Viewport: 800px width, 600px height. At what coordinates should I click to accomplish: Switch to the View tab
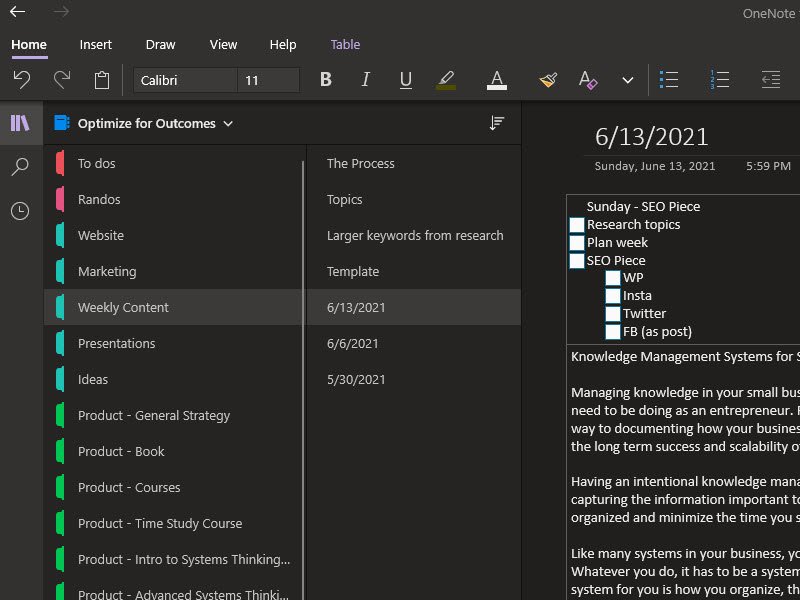point(223,44)
